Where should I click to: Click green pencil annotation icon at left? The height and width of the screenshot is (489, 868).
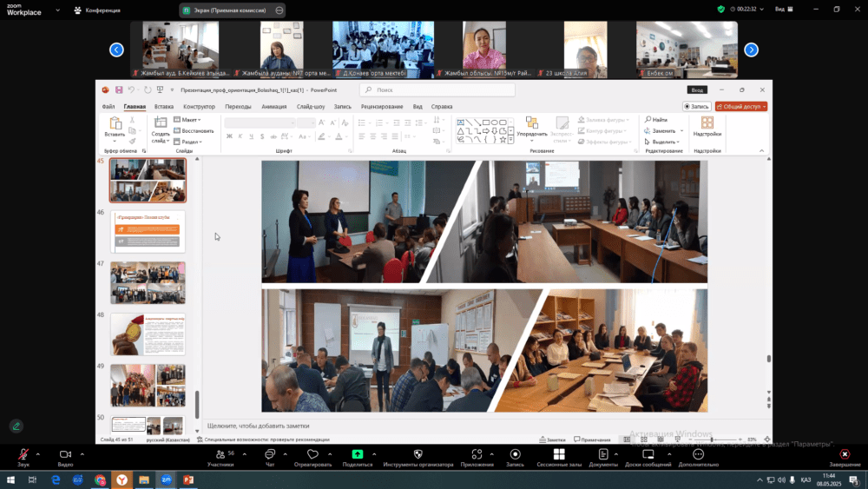pos(16,426)
